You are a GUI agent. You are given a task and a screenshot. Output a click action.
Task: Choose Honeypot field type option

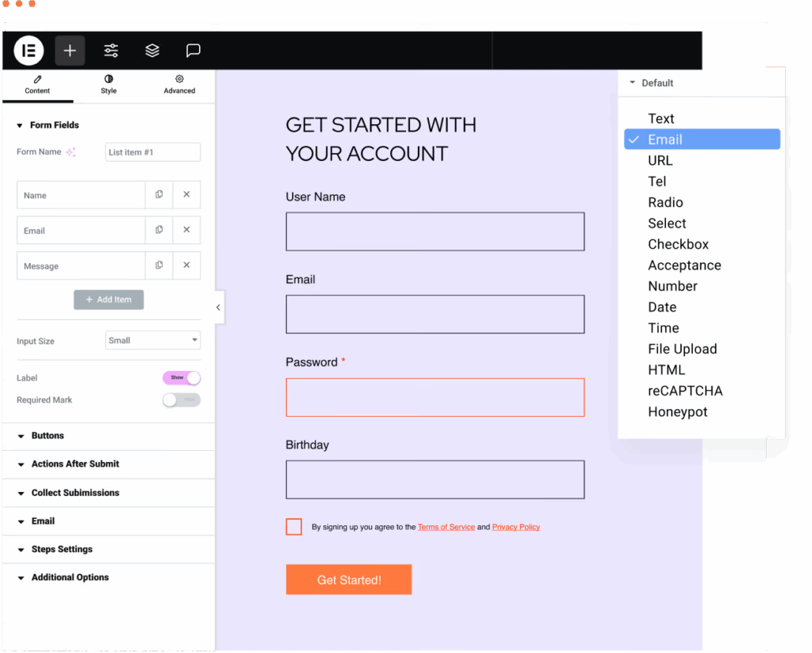[x=703, y=412]
